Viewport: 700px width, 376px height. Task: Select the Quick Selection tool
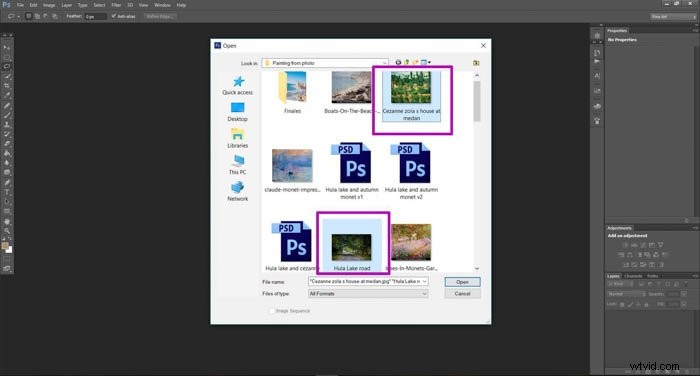(x=7, y=76)
